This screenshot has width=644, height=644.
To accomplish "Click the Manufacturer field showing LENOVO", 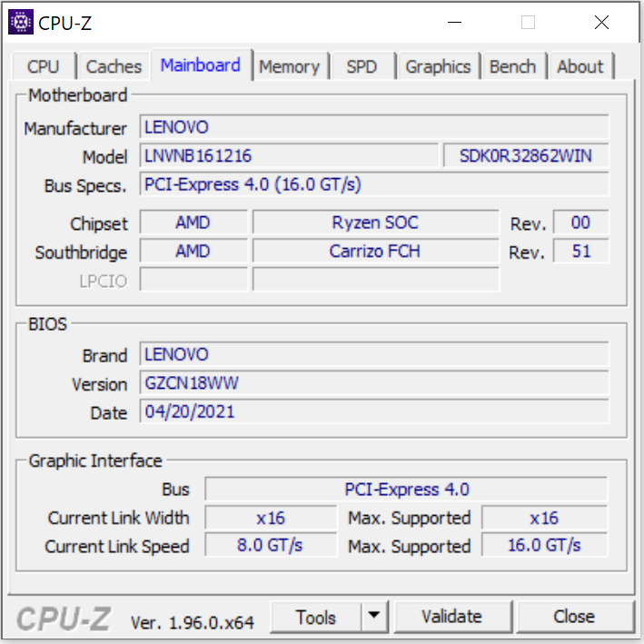I will point(374,127).
